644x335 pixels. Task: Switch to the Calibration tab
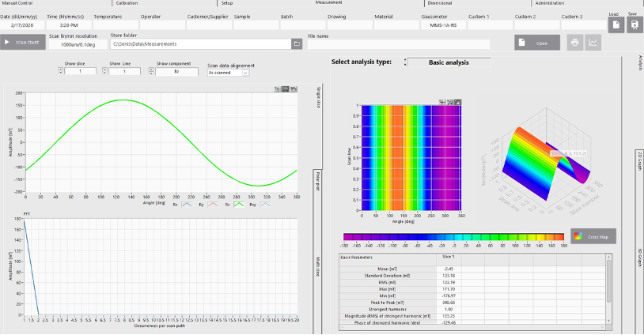127,3
